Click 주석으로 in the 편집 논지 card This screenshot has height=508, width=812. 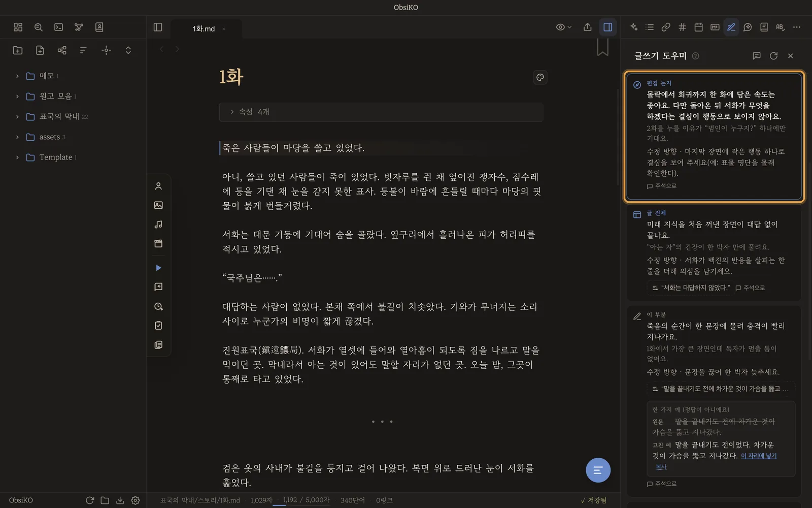point(662,186)
